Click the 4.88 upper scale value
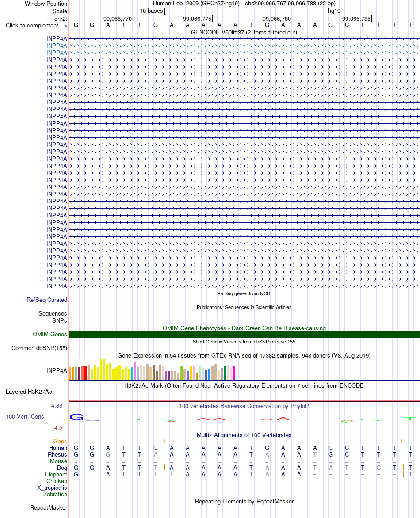This screenshot has width=420, height=518. 57,405
